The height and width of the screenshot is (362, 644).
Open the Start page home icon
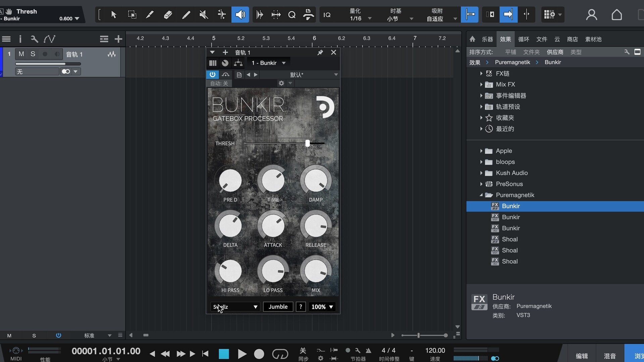click(x=616, y=15)
